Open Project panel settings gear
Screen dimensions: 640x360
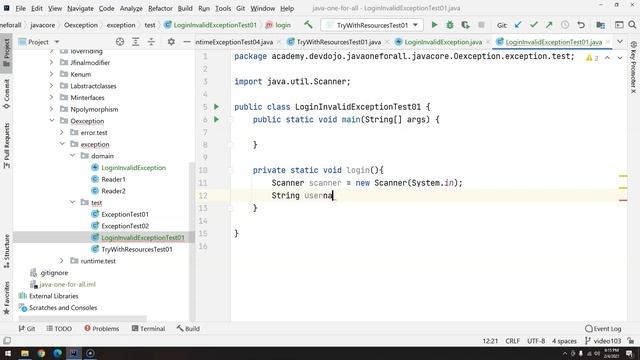point(171,42)
